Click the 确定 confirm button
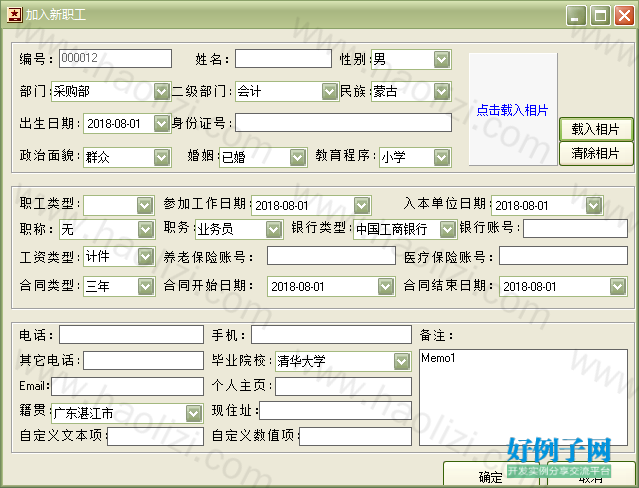The height and width of the screenshot is (488, 639). (491, 475)
